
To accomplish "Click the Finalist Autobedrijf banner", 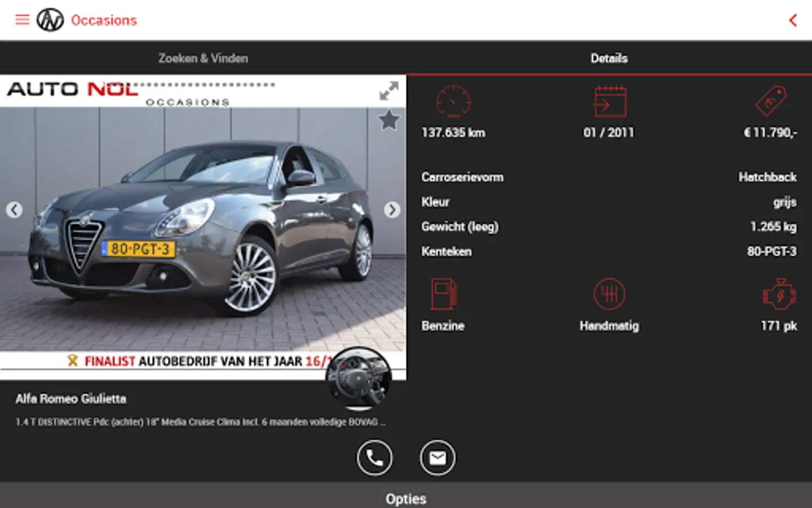I will point(200,361).
